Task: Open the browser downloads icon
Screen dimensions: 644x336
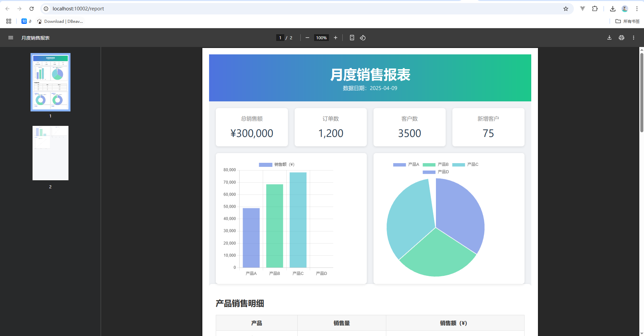Action: (x=612, y=8)
